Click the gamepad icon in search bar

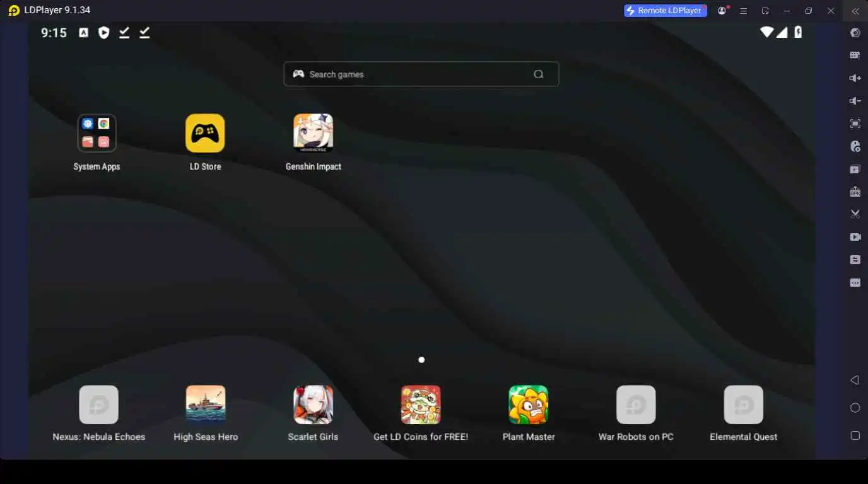point(298,74)
